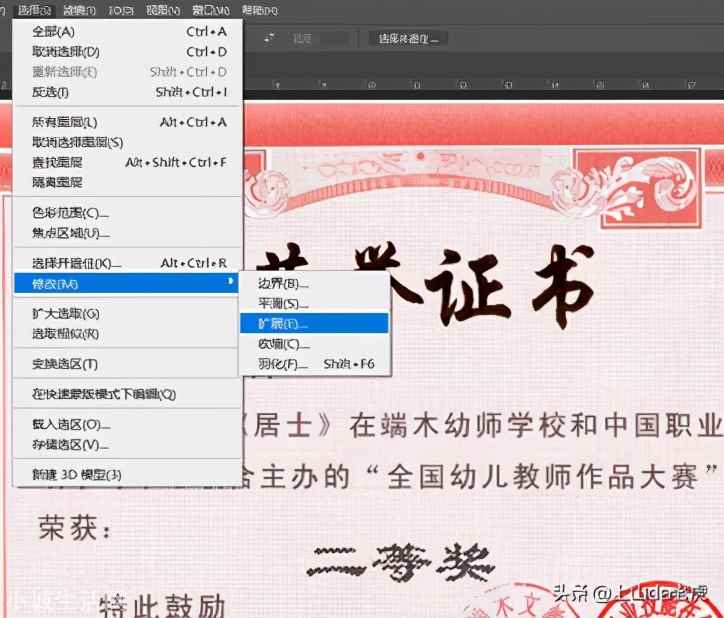Open the View menu in menu bar
724x618 pixels.
point(163,10)
